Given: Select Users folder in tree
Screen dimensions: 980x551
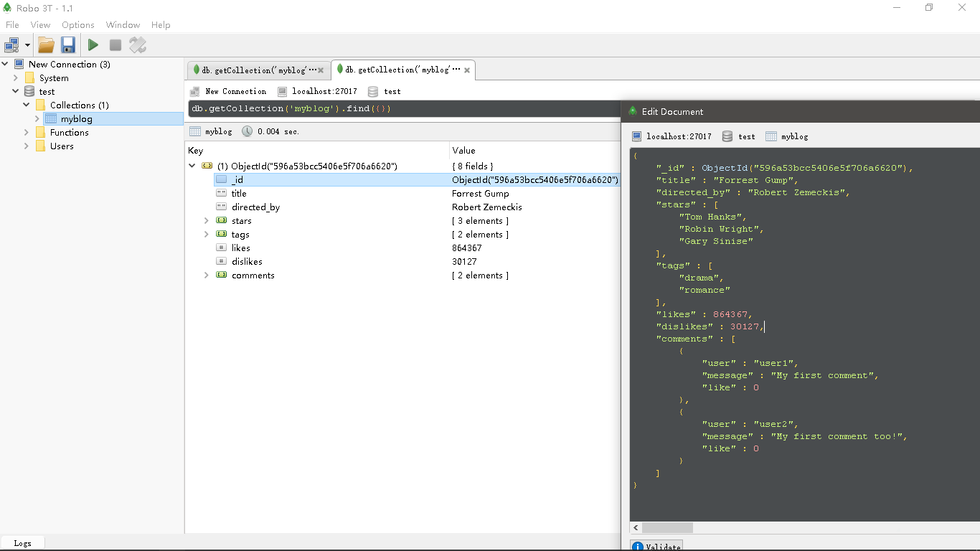Looking at the screenshot, I should pyautogui.click(x=62, y=146).
